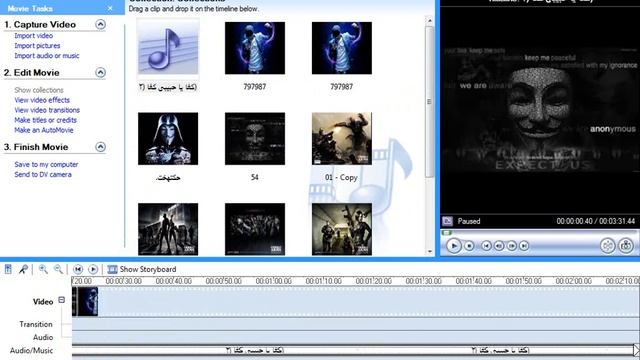Click the Paused status text
The image size is (640, 360).
pos(469,221)
